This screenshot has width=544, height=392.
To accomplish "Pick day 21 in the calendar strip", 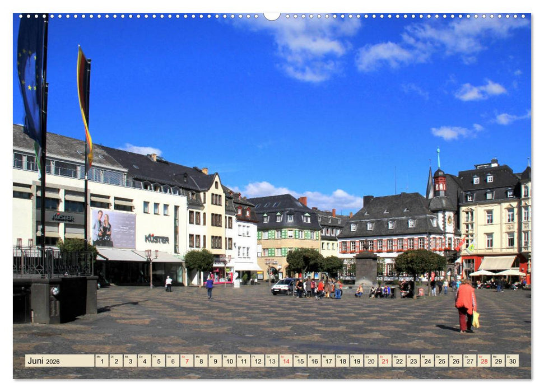I will tap(385, 361).
